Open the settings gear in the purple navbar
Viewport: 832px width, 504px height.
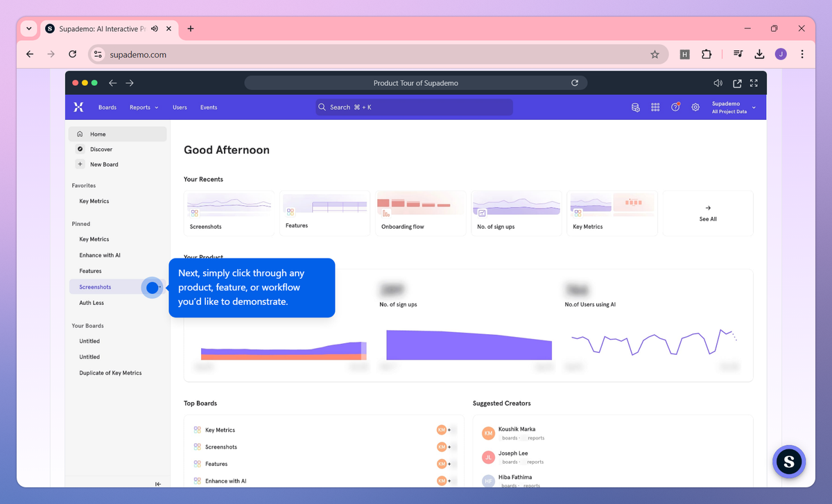[695, 107]
